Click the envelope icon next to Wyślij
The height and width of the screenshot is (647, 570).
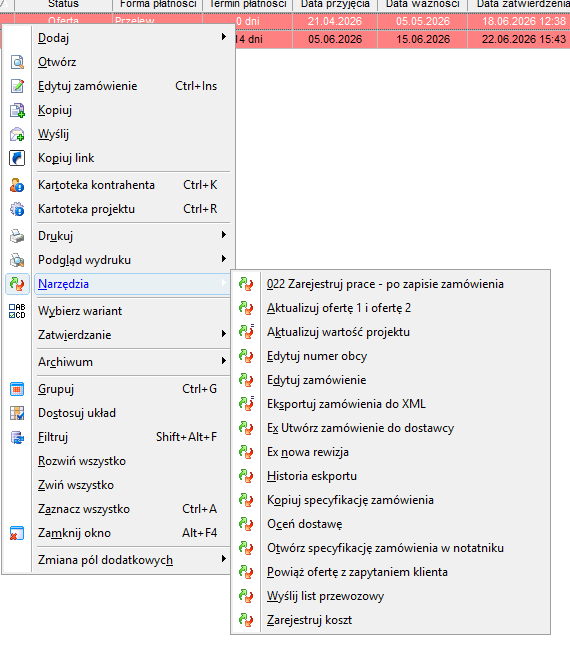(x=17, y=134)
